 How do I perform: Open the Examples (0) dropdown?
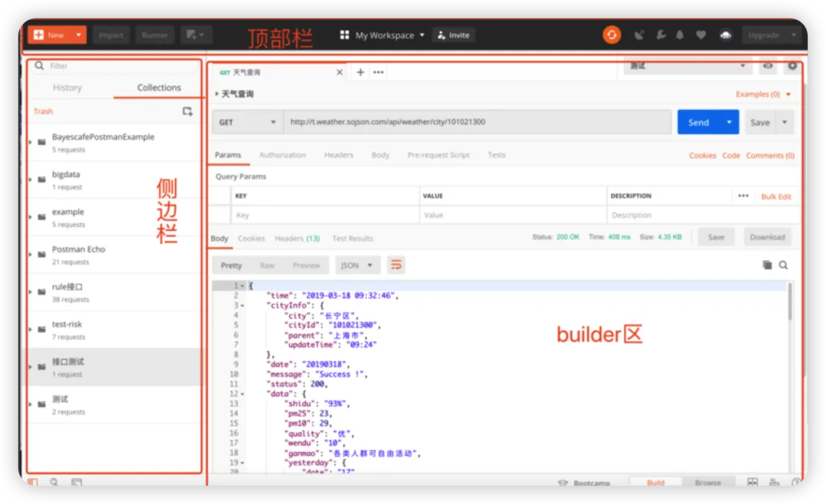(763, 94)
